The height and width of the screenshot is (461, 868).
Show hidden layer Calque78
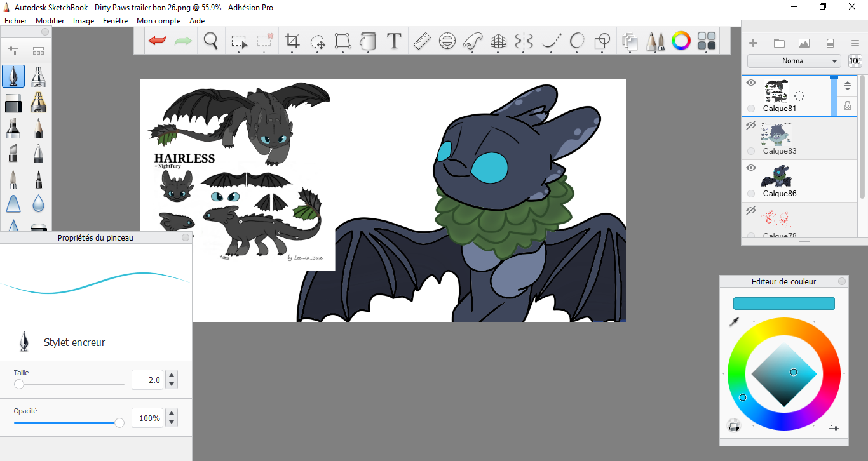pyautogui.click(x=751, y=210)
